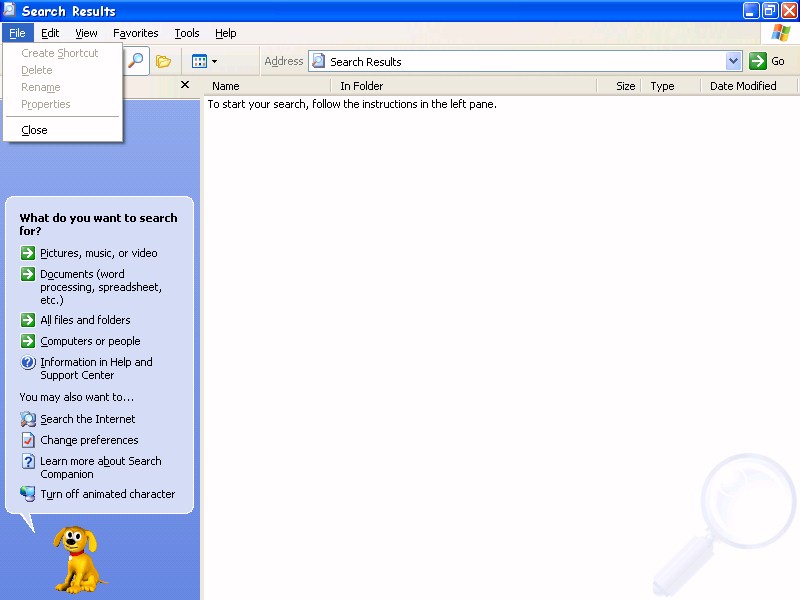Click green arrow beside Documents option
The height and width of the screenshot is (600, 800).
tap(28, 274)
